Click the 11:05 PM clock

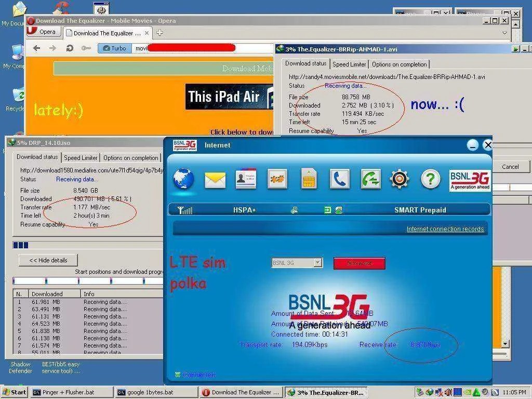pos(515,392)
